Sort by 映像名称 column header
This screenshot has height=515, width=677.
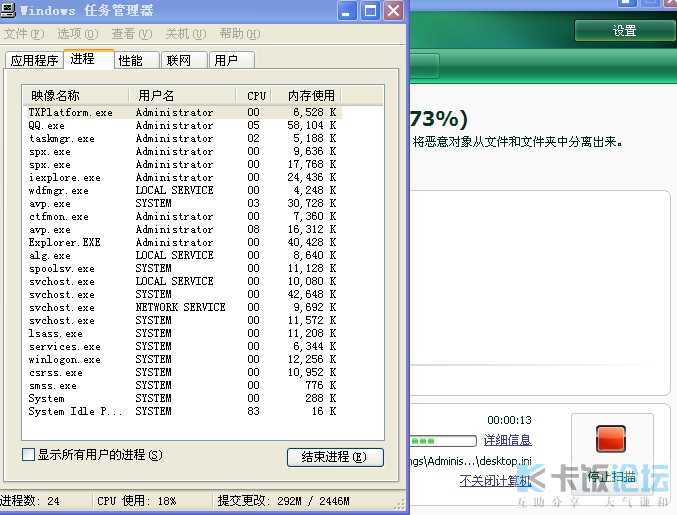tap(76, 95)
